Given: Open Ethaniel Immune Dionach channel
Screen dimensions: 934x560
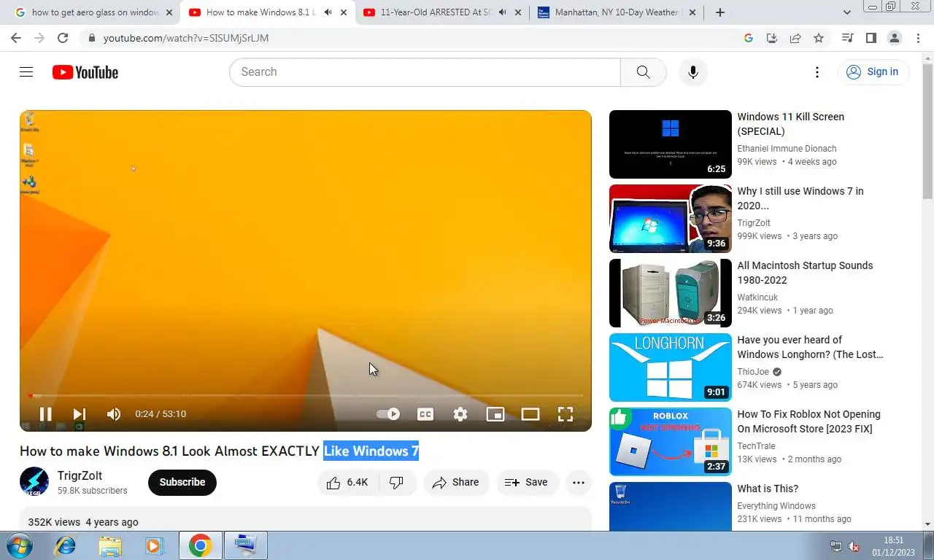Looking at the screenshot, I should [x=787, y=149].
